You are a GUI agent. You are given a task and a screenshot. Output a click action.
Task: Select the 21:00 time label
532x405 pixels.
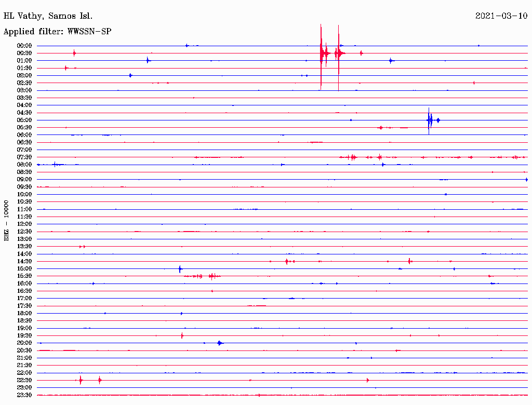[24, 358]
